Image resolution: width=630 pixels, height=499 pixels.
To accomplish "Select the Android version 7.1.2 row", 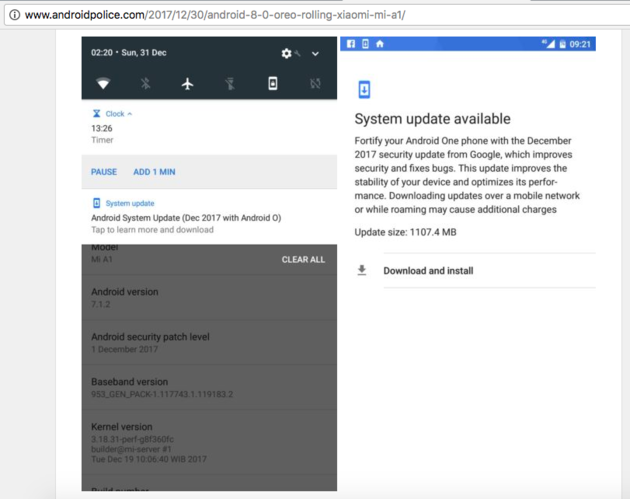I will pyautogui.click(x=209, y=298).
